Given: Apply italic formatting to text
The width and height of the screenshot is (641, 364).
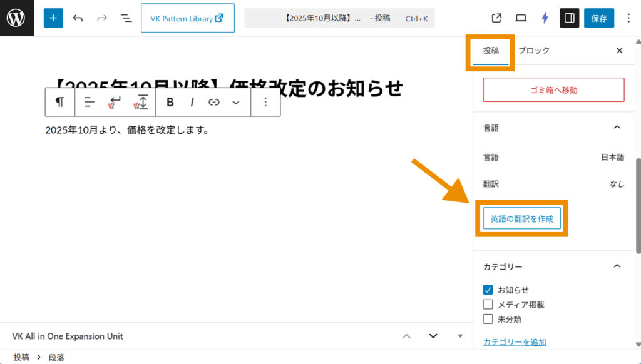Looking at the screenshot, I should [x=192, y=102].
